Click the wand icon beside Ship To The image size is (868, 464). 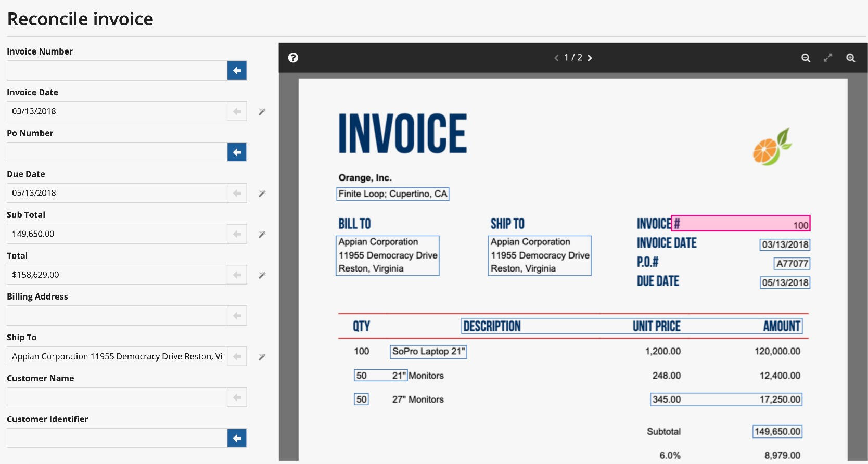(x=262, y=357)
